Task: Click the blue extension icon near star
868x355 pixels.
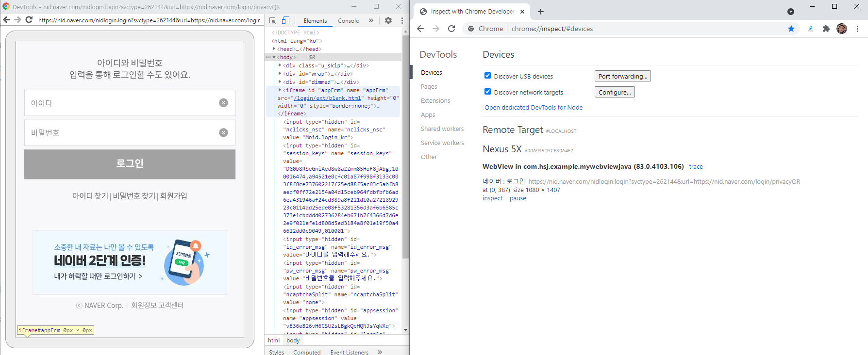Action: pos(811,29)
